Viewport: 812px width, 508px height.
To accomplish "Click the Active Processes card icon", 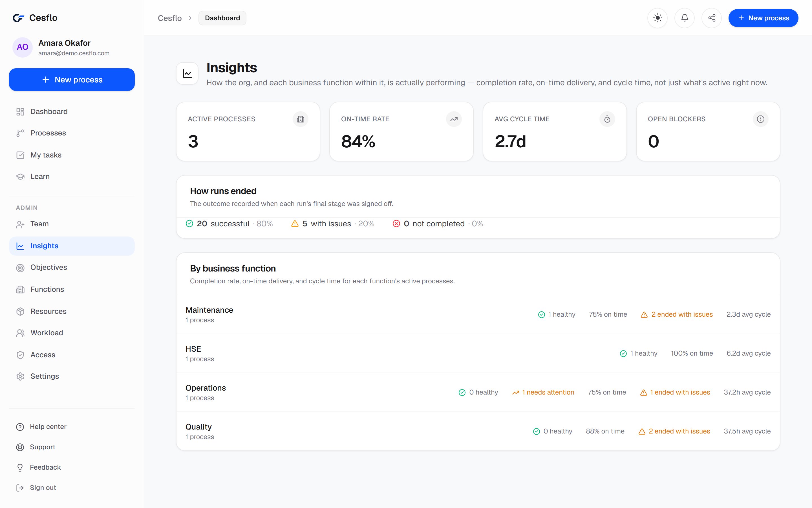I will (300, 119).
